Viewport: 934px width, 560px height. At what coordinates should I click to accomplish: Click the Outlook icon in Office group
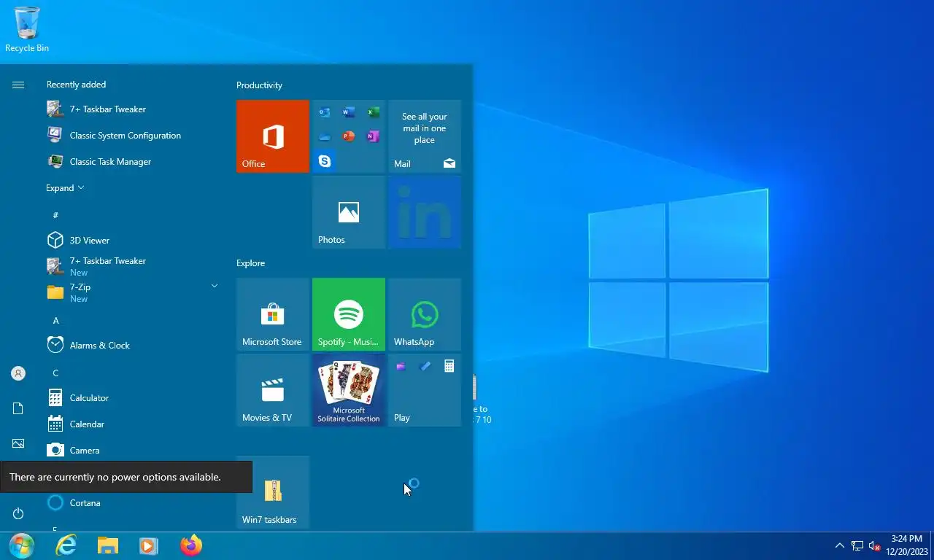pyautogui.click(x=325, y=112)
